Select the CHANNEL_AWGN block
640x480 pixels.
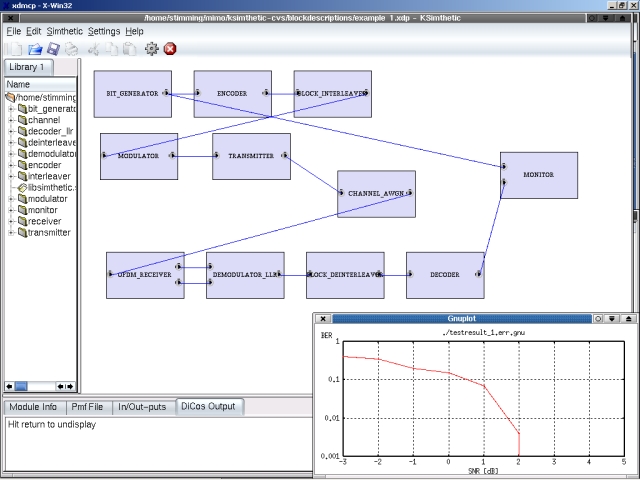376,193
